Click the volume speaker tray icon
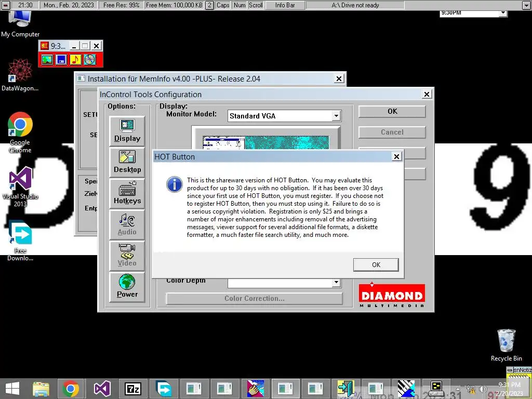The height and width of the screenshot is (399, 532). point(483,389)
